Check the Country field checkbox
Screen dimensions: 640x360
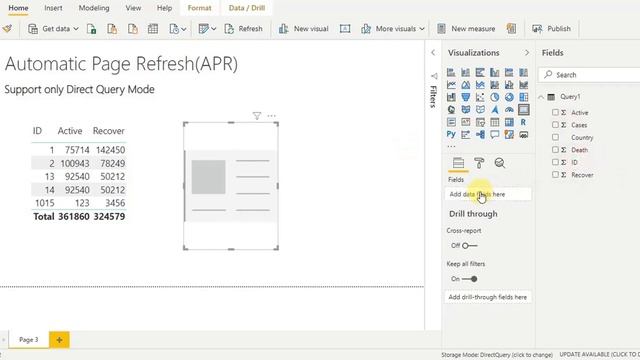(x=555, y=137)
